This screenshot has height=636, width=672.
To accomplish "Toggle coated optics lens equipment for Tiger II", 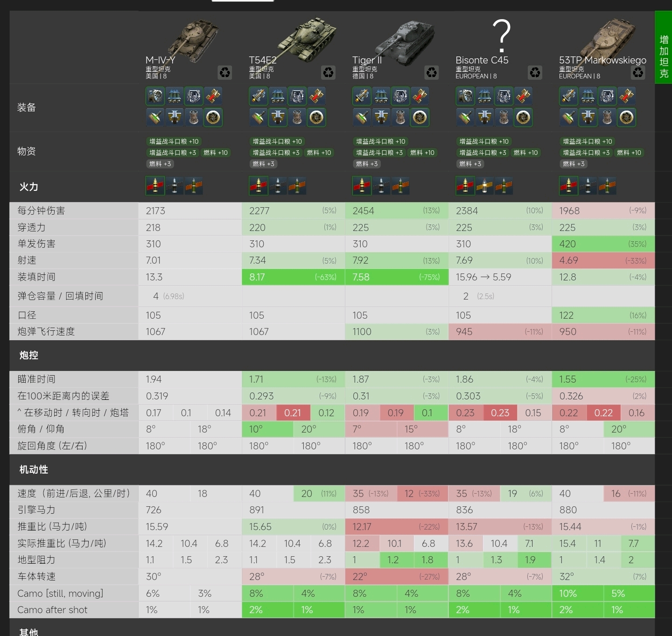I will tap(420, 117).
